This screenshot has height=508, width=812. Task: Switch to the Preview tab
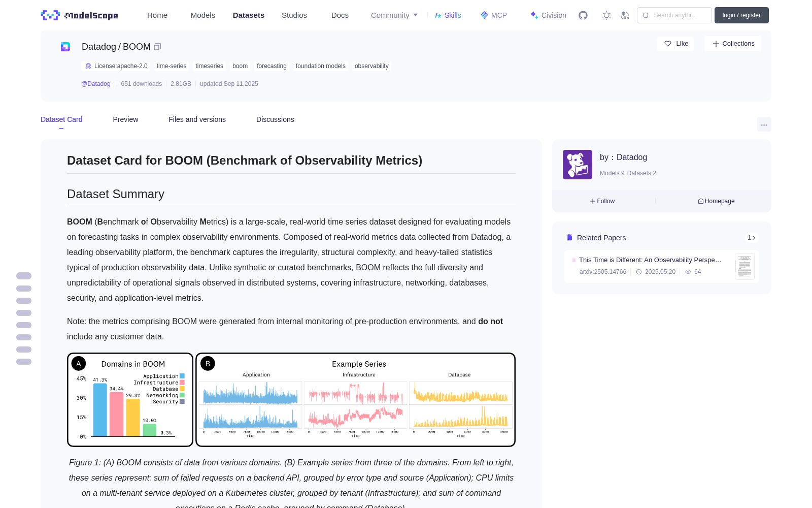pyautogui.click(x=125, y=119)
